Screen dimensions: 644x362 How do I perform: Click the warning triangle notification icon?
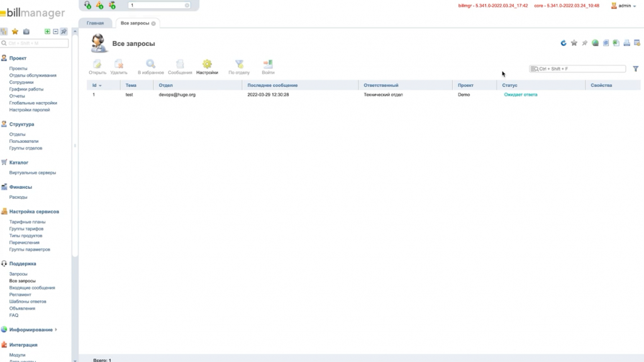[100, 5]
